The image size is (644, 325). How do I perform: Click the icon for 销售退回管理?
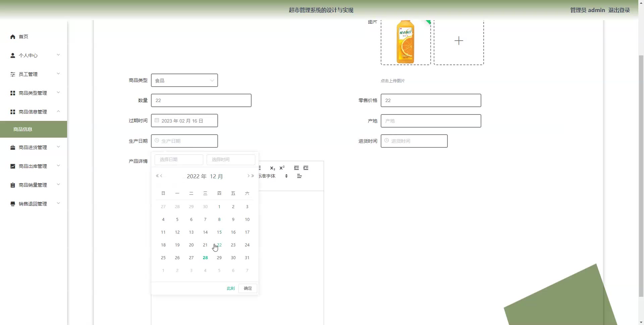coord(13,204)
